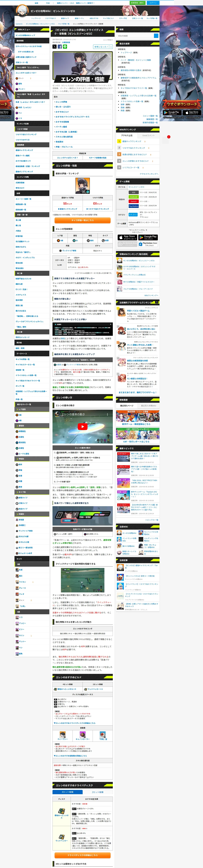The image size is (203, 868).
Task: Select 支援 specialty icon in sidebar
Action: click(17, 476)
